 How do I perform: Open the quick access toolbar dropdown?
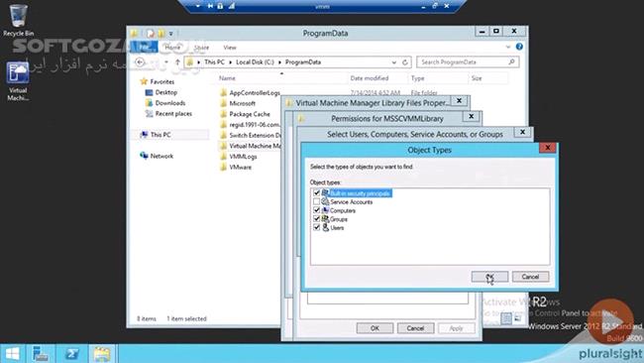tap(170, 34)
